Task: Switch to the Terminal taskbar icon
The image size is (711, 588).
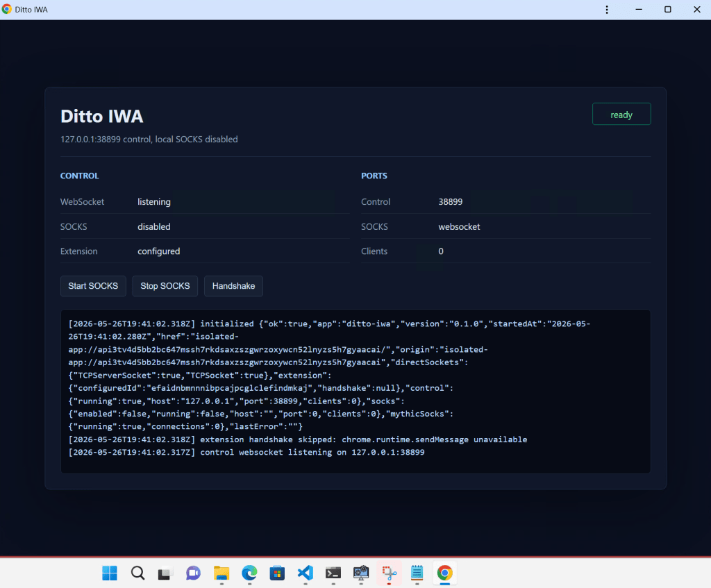Action: tap(333, 573)
